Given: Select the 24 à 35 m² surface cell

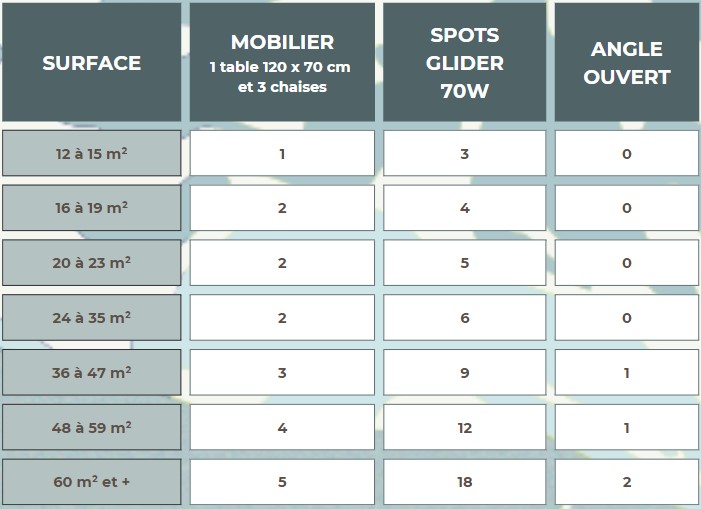Looking at the screenshot, I should pos(92,318).
